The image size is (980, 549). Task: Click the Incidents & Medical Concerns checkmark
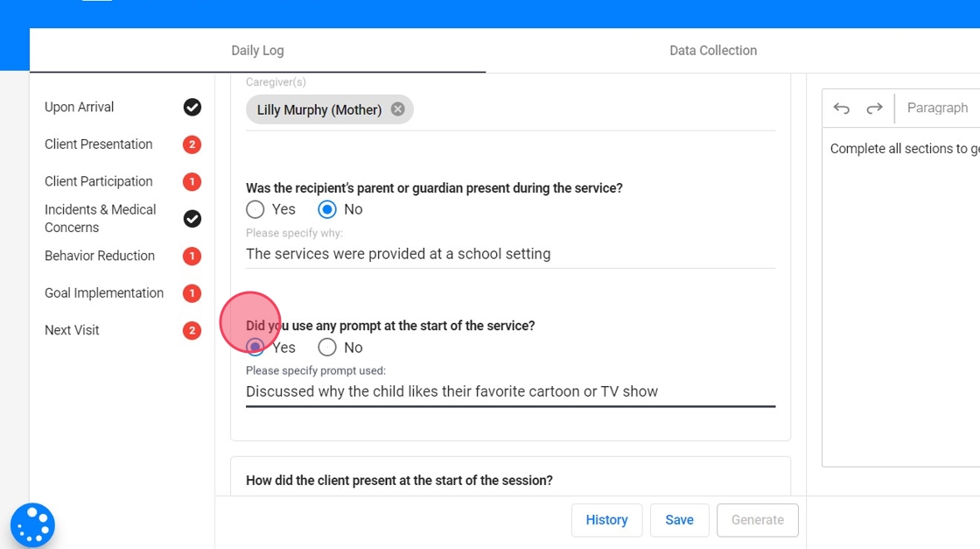tap(192, 218)
